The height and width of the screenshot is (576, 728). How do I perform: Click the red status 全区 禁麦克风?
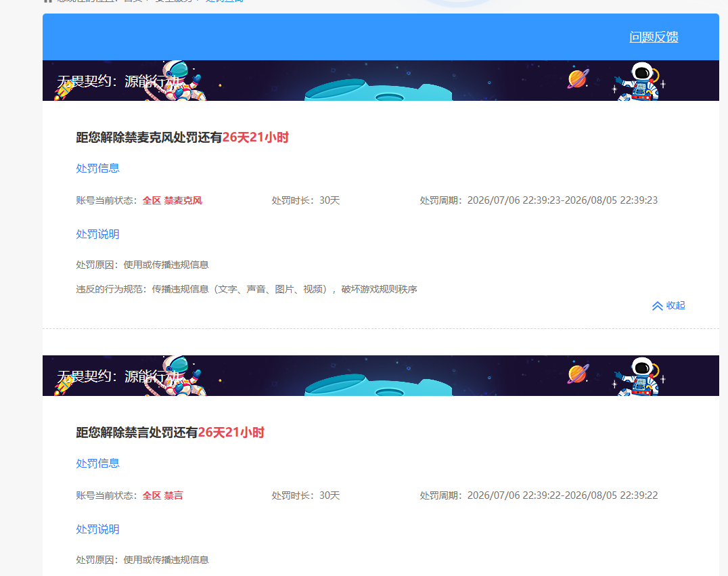tap(173, 200)
